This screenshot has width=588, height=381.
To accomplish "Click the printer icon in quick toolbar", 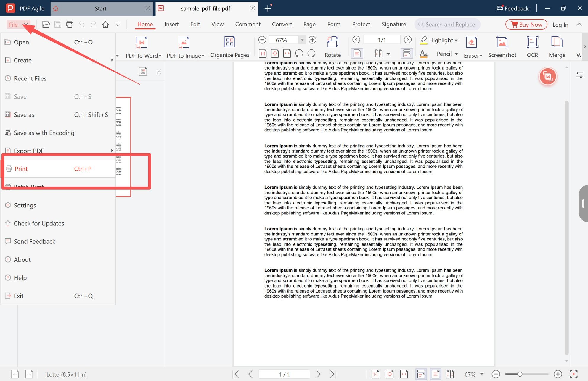I will (70, 25).
